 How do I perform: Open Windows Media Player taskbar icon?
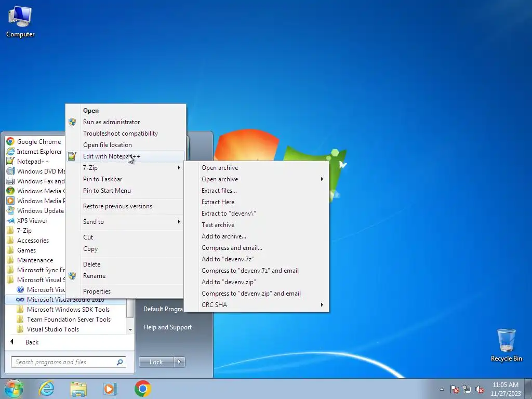[x=110, y=389]
